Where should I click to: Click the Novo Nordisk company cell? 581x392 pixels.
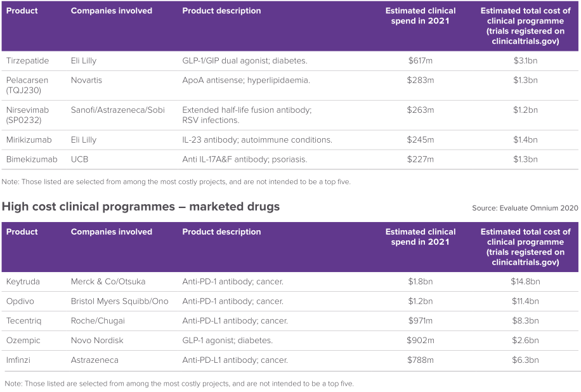[x=97, y=341]
